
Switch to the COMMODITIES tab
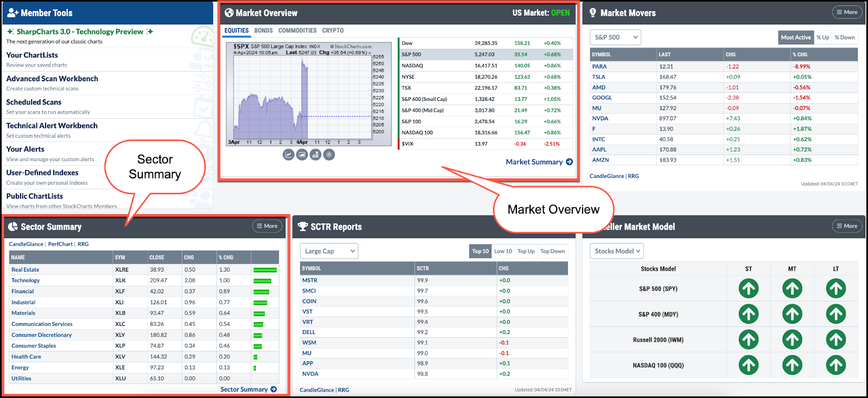click(x=297, y=30)
